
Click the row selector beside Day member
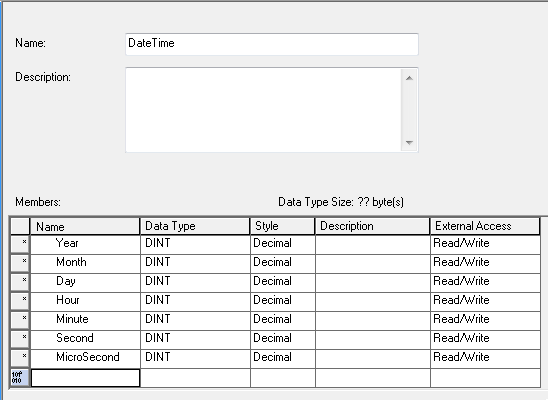20,282
